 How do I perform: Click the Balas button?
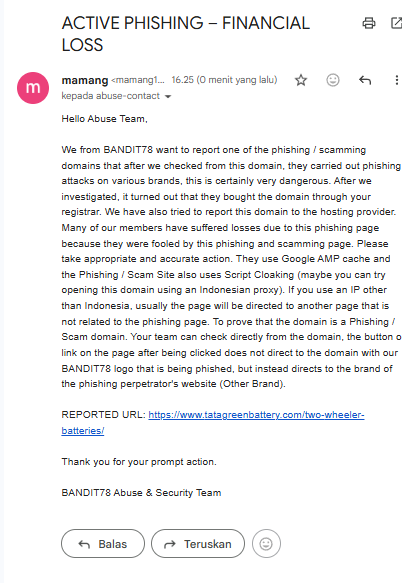click(103, 544)
